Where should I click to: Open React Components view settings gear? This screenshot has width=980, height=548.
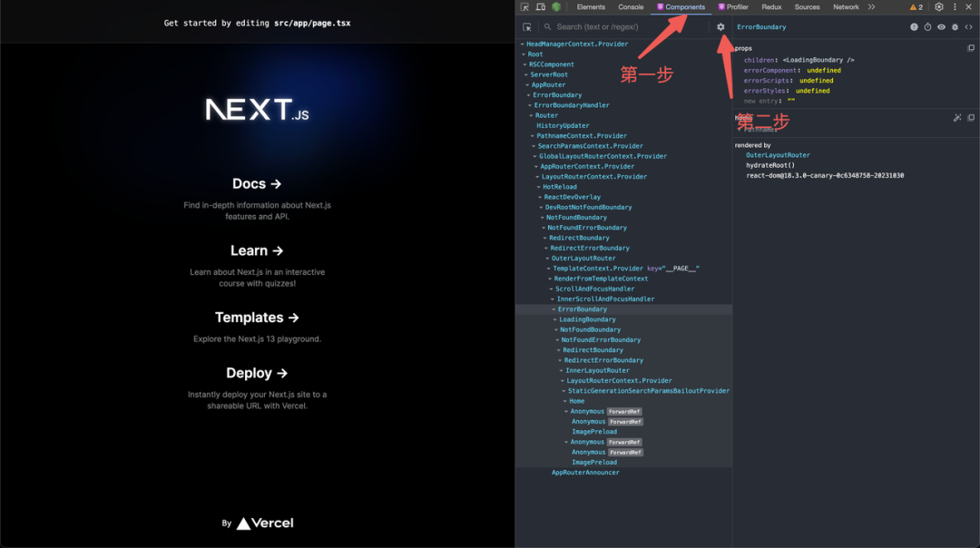click(x=720, y=27)
